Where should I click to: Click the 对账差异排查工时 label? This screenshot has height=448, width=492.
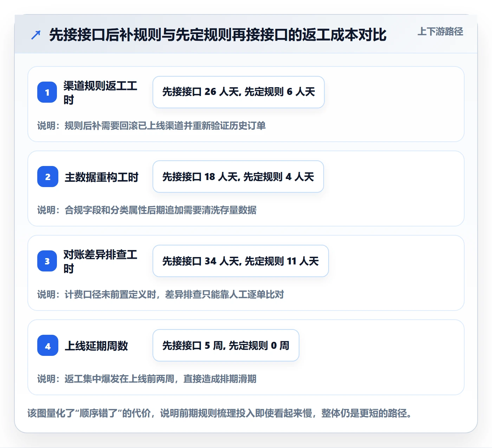[100, 261]
